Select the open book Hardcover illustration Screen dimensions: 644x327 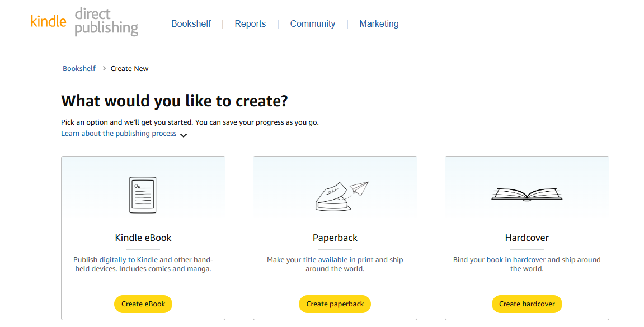click(x=527, y=196)
